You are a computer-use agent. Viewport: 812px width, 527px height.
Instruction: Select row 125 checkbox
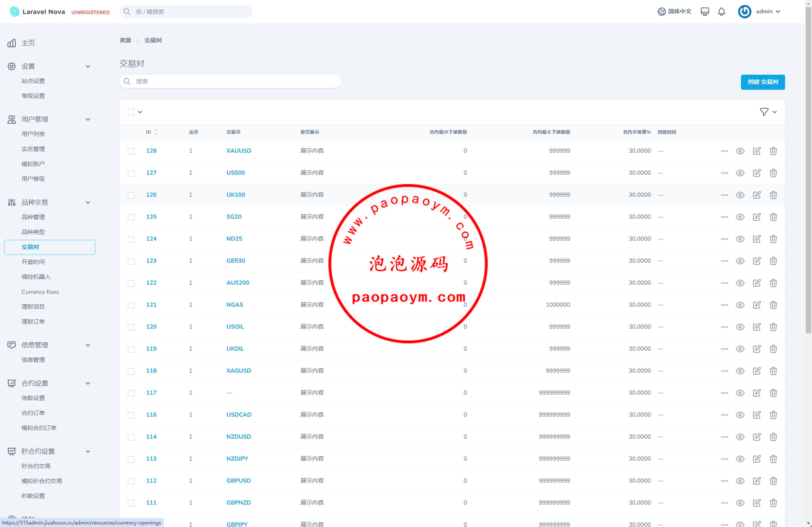click(131, 217)
